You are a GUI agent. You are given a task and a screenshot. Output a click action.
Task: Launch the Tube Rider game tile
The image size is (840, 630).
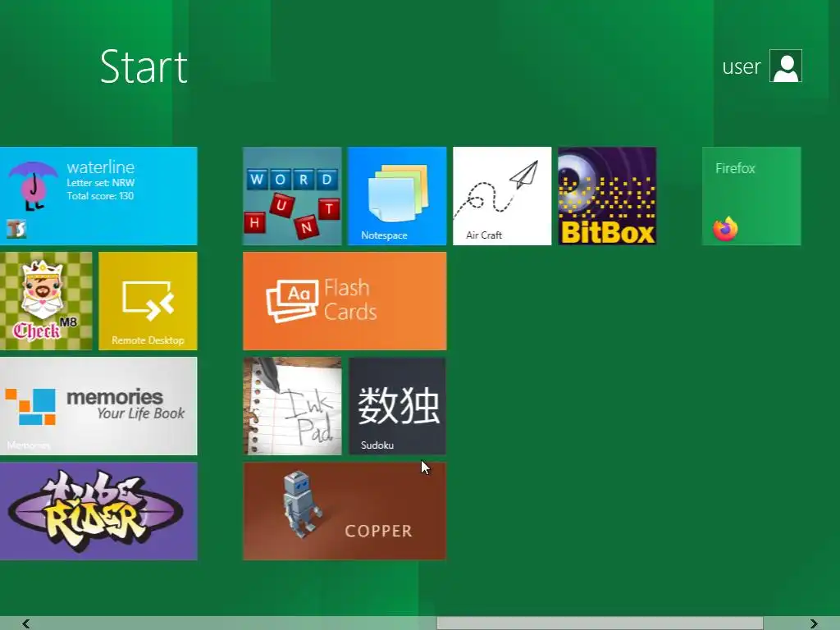tap(98, 511)
